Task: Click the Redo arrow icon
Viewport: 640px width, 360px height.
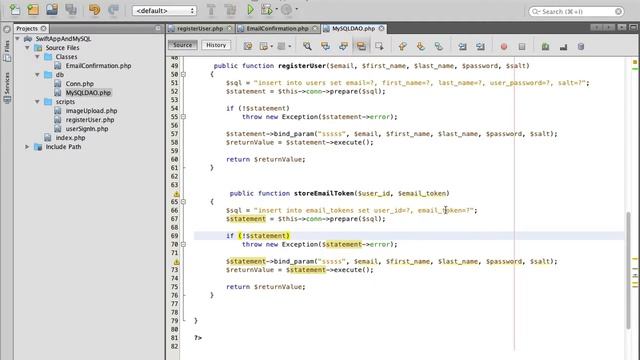Action: pos(113,9)
